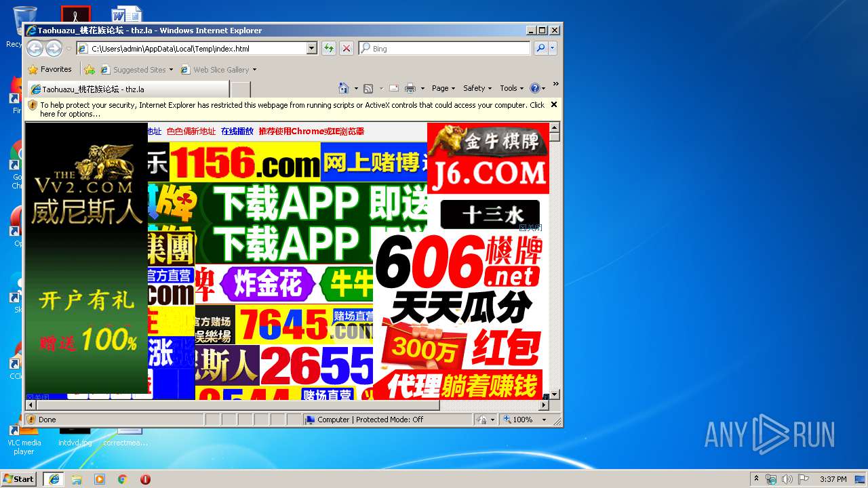Open Windows Media Player taskbar icon
Screen dimensions: 868x488
point(100,479)
